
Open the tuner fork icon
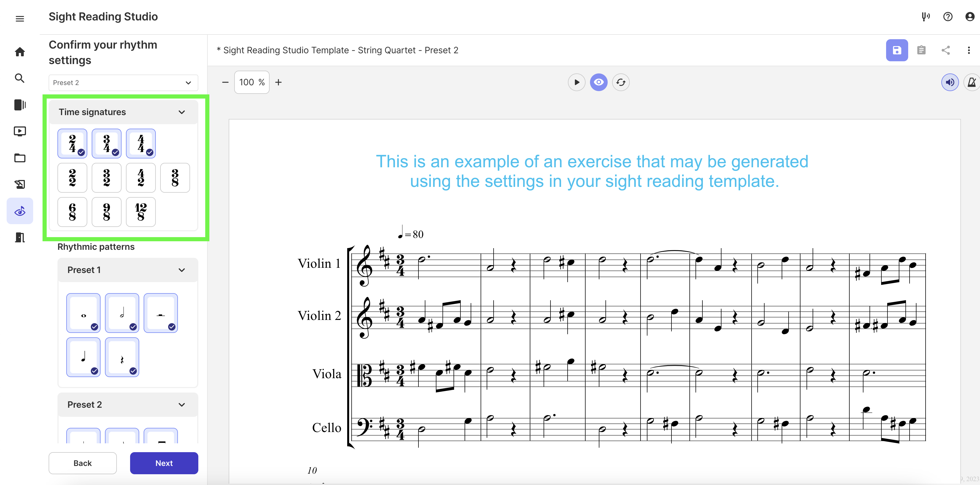[926, 17]
